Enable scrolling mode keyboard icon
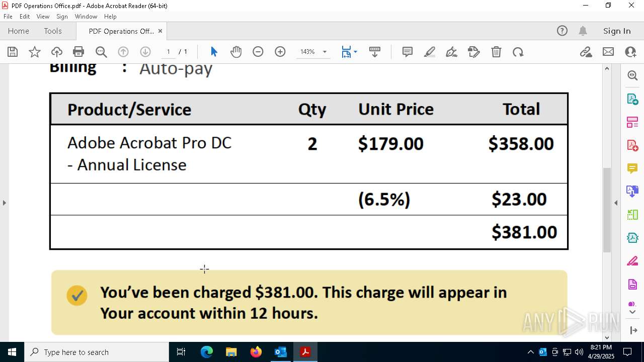 (375, 52)
